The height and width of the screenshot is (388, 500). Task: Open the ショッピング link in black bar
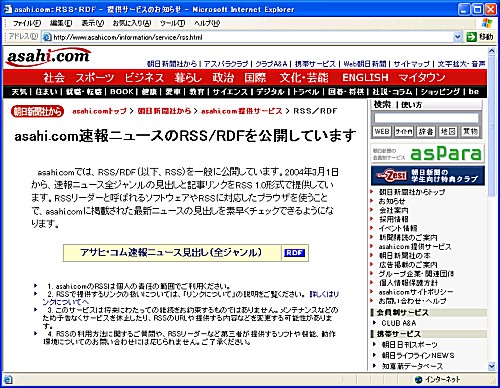(440, 92)
